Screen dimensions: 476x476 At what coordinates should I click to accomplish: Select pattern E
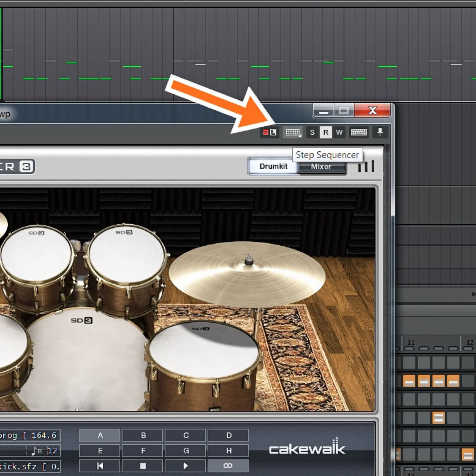(100, 450)
